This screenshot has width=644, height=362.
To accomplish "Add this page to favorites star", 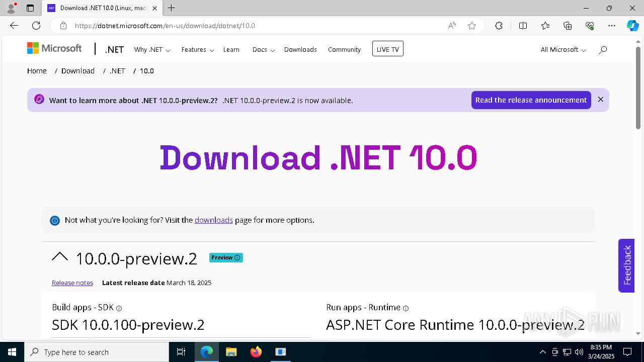I will [472, 26].
